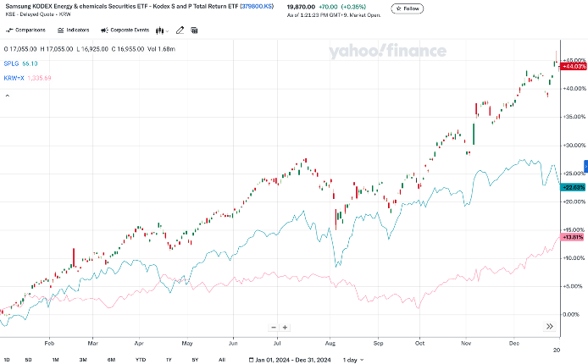Screen dimensions: 588x364
Task: Select the 5Y time range
Action: [x=195, y=360]
